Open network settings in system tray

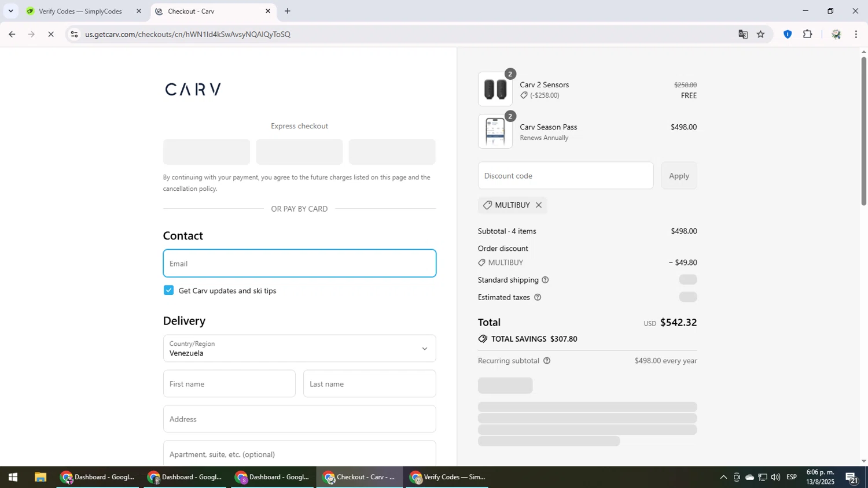coord(763,478)
